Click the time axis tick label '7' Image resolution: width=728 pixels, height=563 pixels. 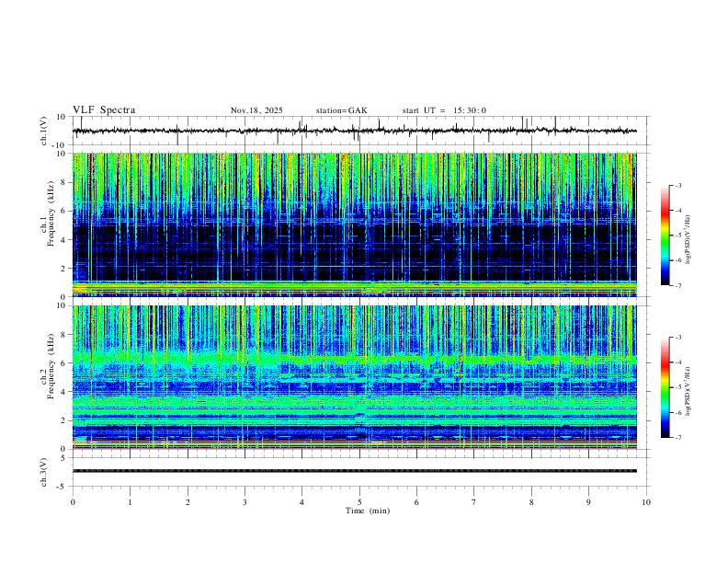(x=474, y=502)
